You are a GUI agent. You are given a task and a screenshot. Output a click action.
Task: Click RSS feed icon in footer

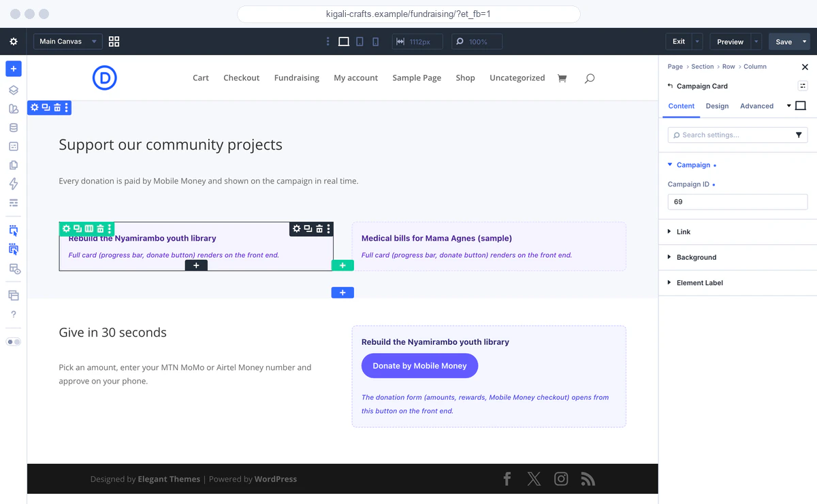[x=588, y=479]
